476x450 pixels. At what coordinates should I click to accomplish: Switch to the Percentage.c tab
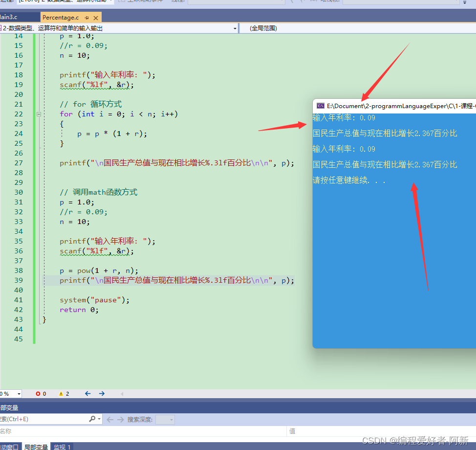pos(61,18)
